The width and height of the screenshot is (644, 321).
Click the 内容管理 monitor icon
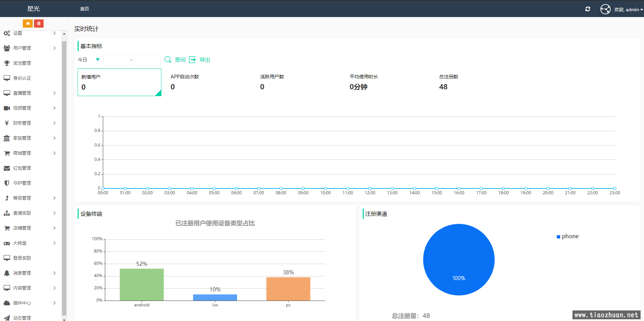tap(7, 288)
